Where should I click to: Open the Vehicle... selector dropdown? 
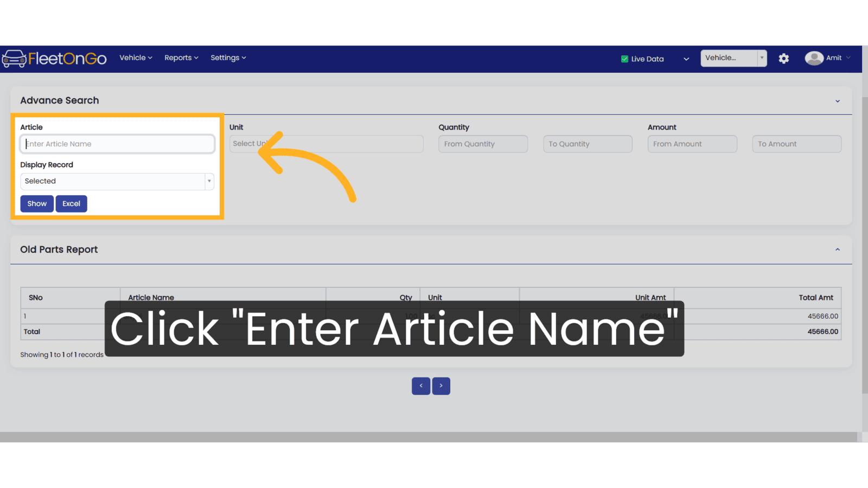click(733, 58)
